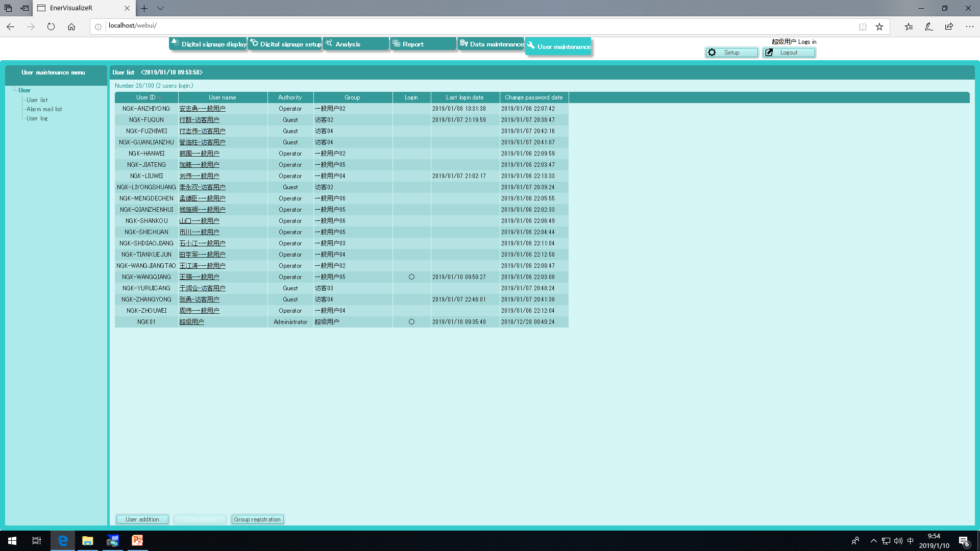Sort the table by User ID column
Screen dimensions: 980x551
point(146,97)
